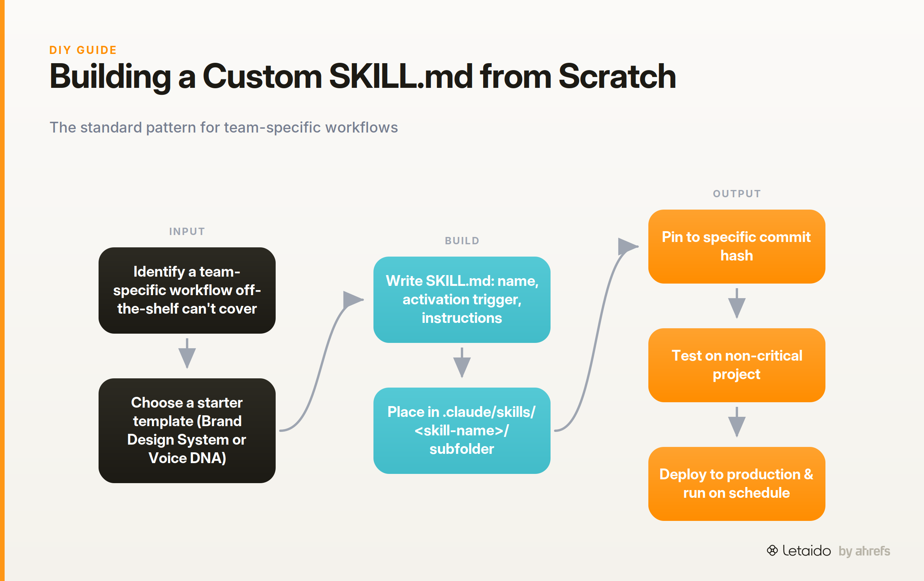The width and height of the screenshot is (924, 581).
Task: Select the 'Write SKILL.md: name, activation trigger' box
Action: (x=462, y=299)
